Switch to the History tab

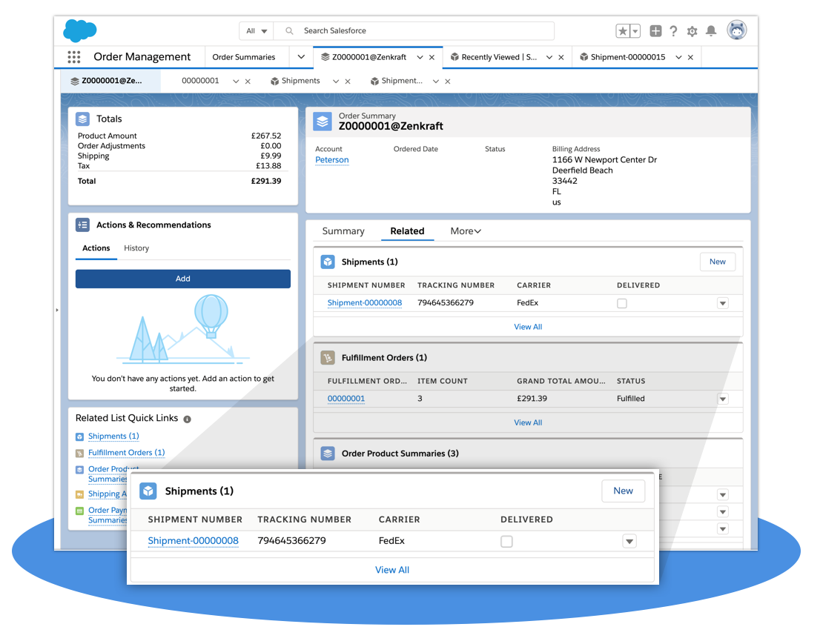pyautogui.click(x=136, y=248)
